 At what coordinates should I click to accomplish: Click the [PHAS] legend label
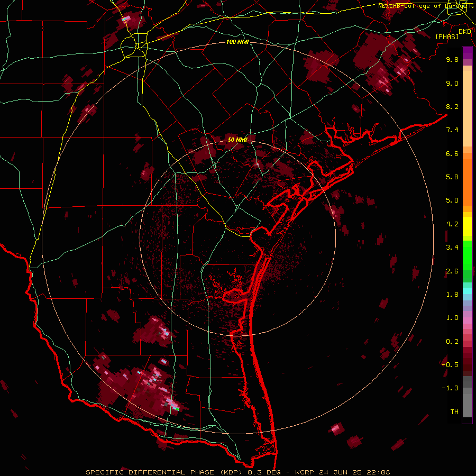point(447,36)
